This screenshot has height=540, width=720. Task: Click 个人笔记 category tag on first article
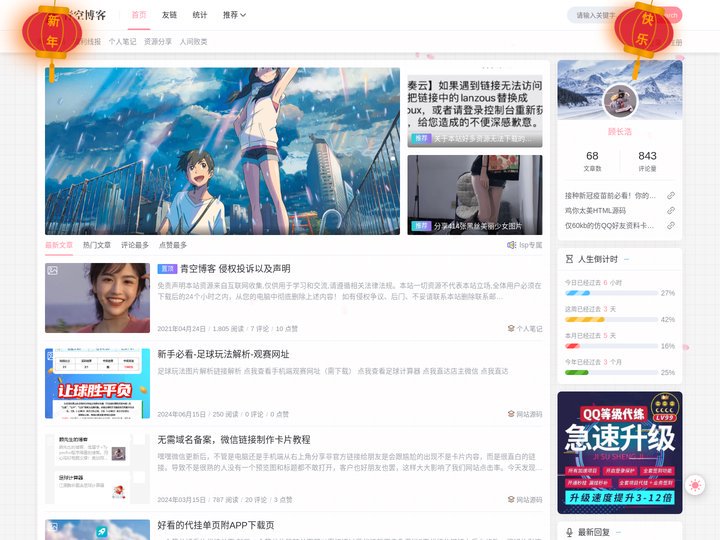[529, 329]
